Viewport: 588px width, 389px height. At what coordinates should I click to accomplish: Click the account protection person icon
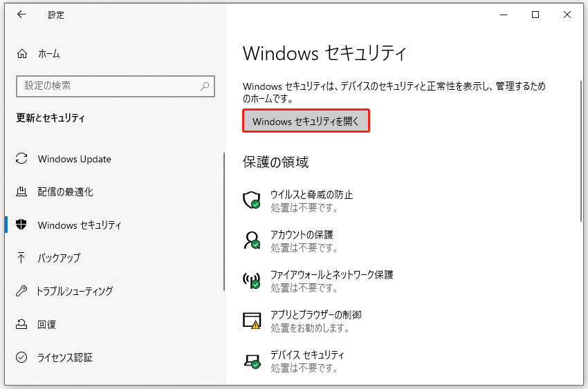pyautogui.click(x=252, y=240)
